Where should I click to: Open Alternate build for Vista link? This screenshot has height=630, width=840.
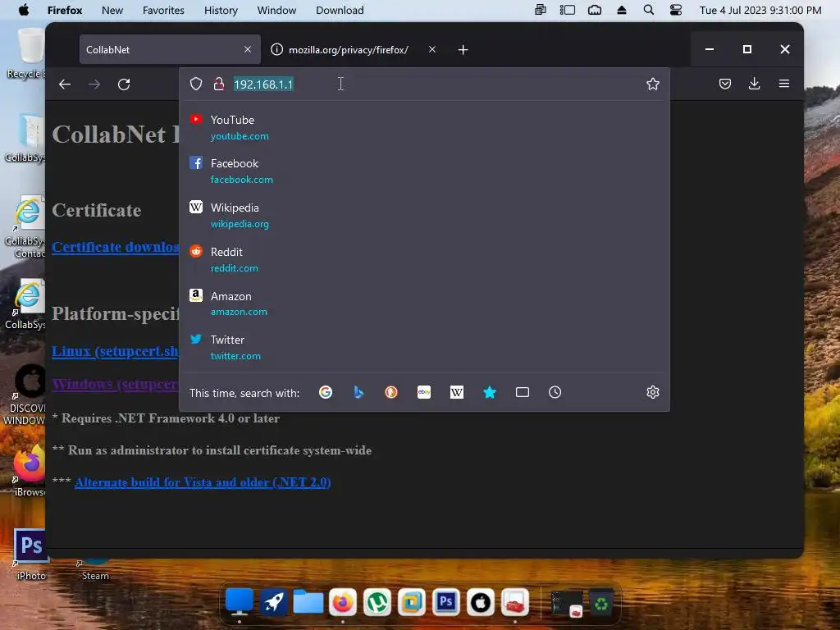pyautogui.click(x=203, y=482)
